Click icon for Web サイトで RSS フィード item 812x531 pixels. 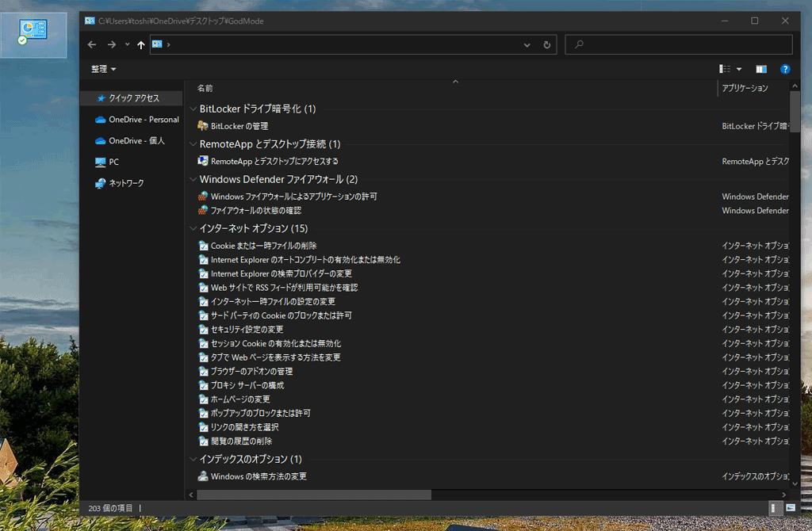(x=204, y=288)
